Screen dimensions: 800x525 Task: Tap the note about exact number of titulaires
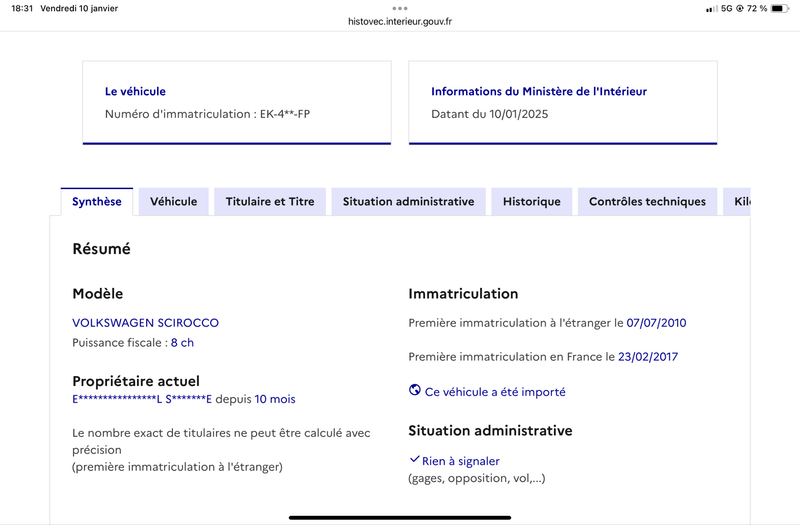pos(221,449)
